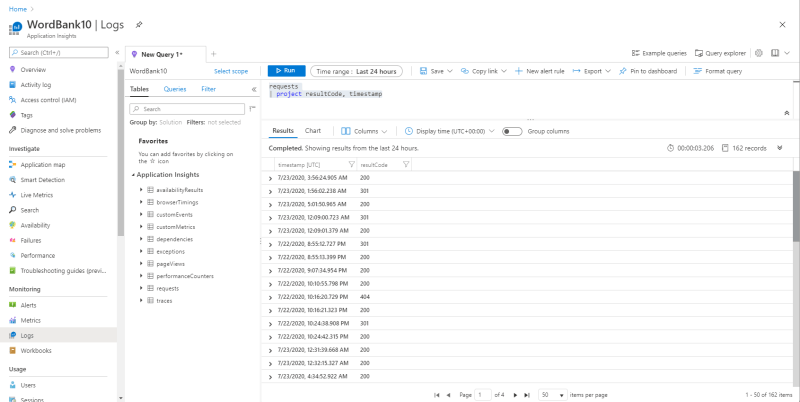Image resolution: width=800 pixels, height=402 pixels.
Task: Collapse the query editor with the double chevron
Action: coord(787,113)
